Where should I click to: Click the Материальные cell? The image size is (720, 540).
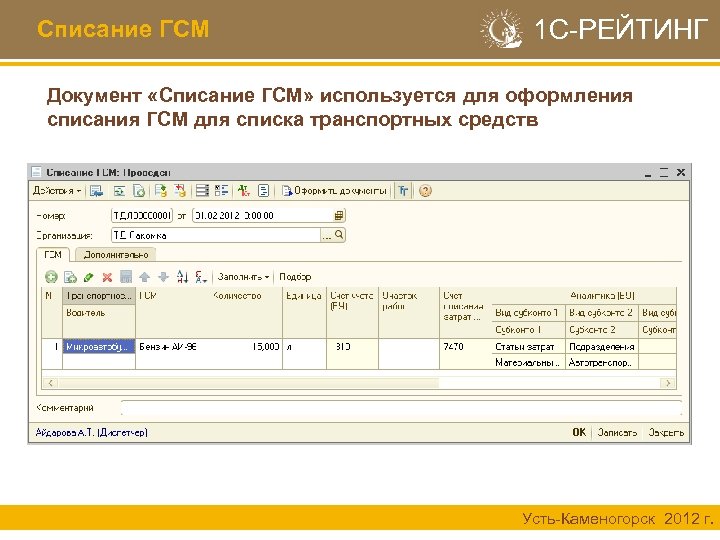tap(528, 363)
